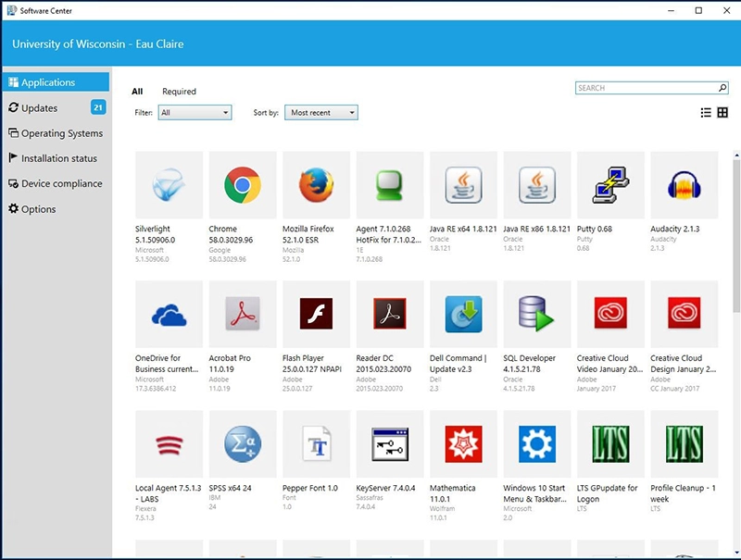Click the "Pepper Font 1.0" app name
Screen dimensions: 741x560
point(310,488)
